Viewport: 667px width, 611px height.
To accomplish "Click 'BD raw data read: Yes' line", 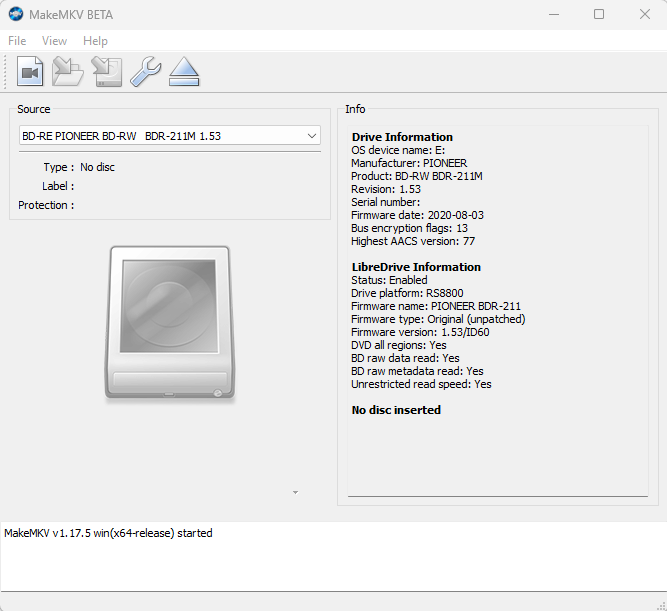I will tap(405, 358).
